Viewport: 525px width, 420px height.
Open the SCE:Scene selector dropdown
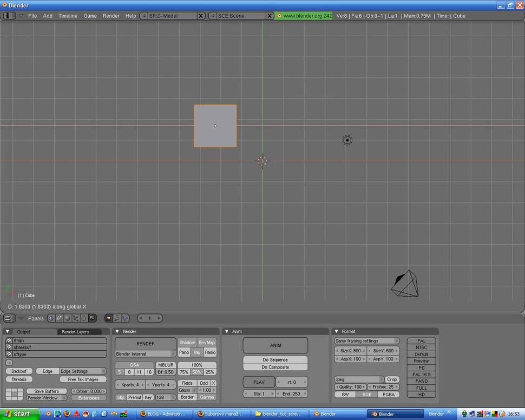(x=213, y=16)
